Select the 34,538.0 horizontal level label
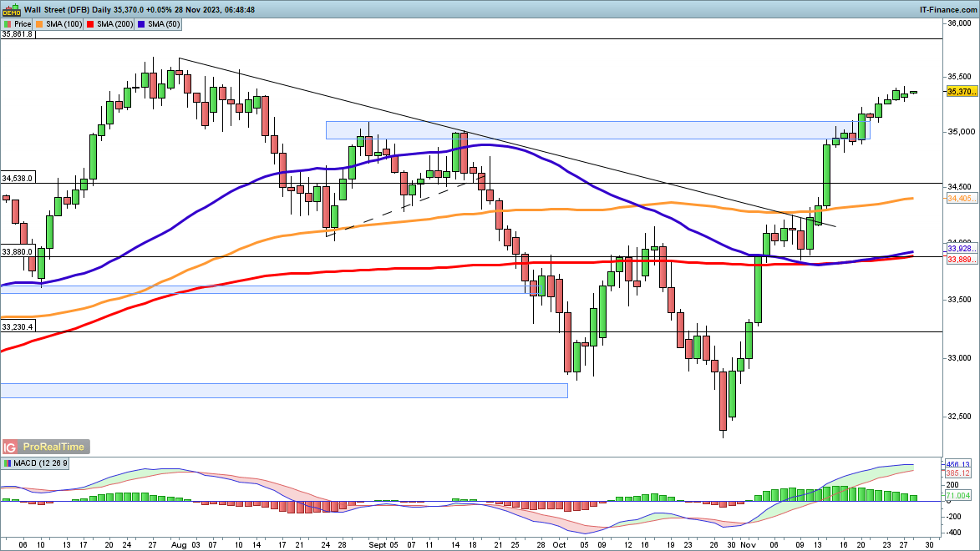This screenshot has height=551, width=980. [18, 178]
